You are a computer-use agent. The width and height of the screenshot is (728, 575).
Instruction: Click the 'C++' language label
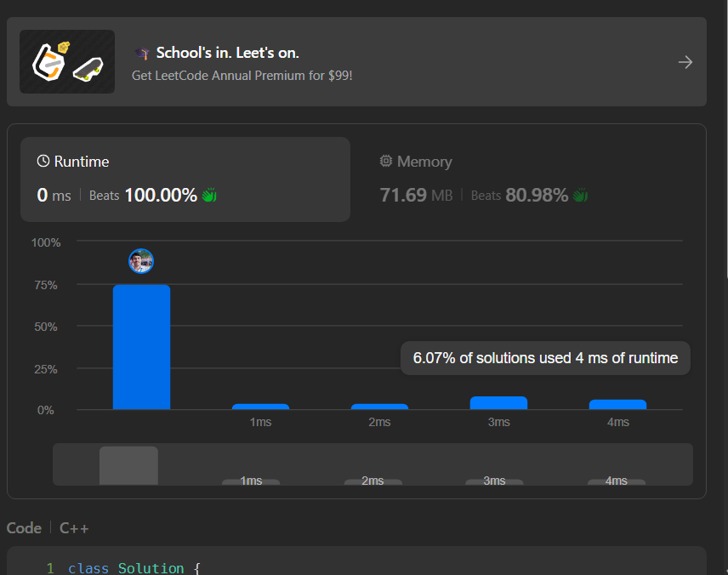[x=74, y=528]
